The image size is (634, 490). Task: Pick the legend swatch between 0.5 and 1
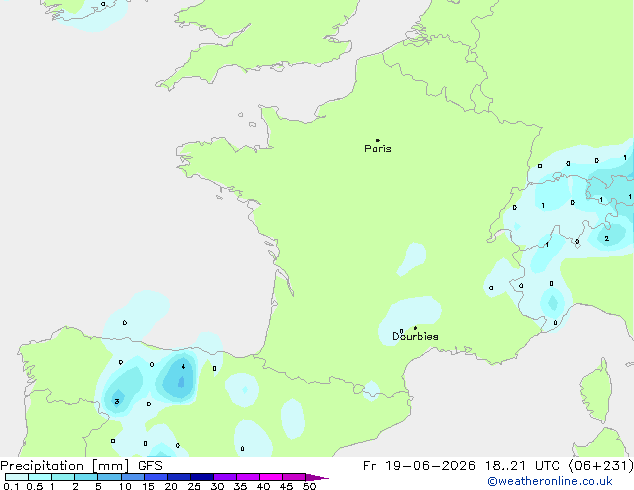[x=40, y=477]
